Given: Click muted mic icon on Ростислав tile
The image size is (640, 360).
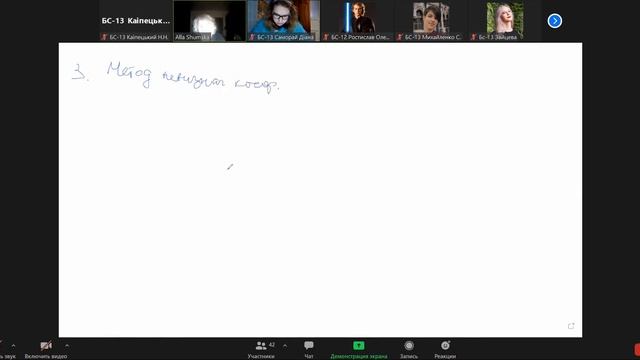Looking at the screenshot, I should pos(326,37).
